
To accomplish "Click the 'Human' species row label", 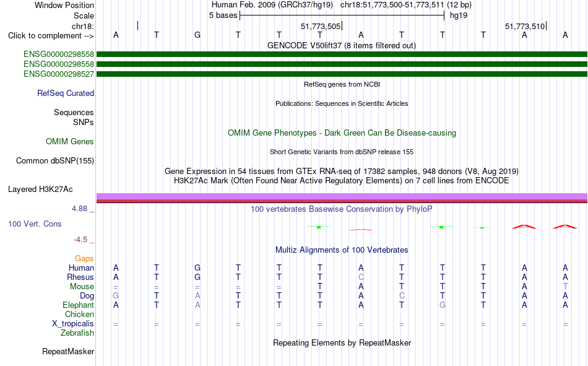I will (81, 268).
